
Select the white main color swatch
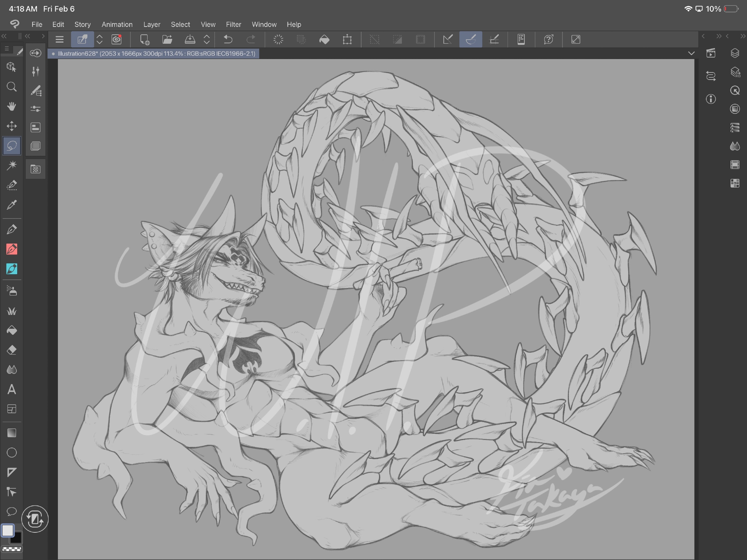point(7,530)
